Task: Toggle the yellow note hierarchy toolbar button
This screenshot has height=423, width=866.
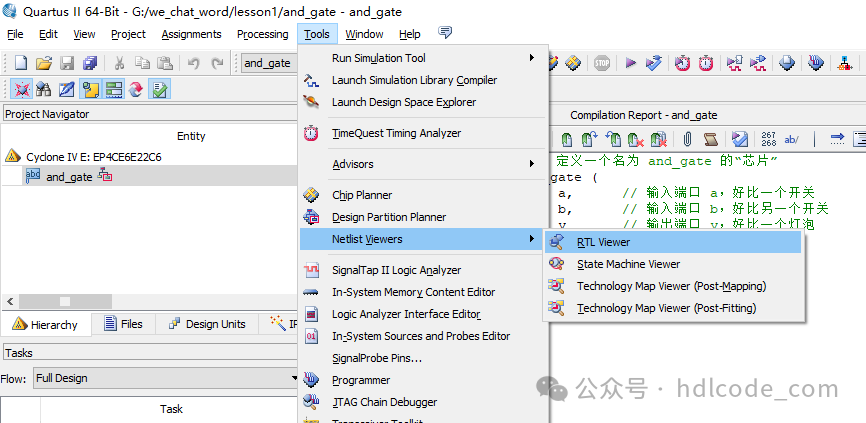Action: click(90, 89)
